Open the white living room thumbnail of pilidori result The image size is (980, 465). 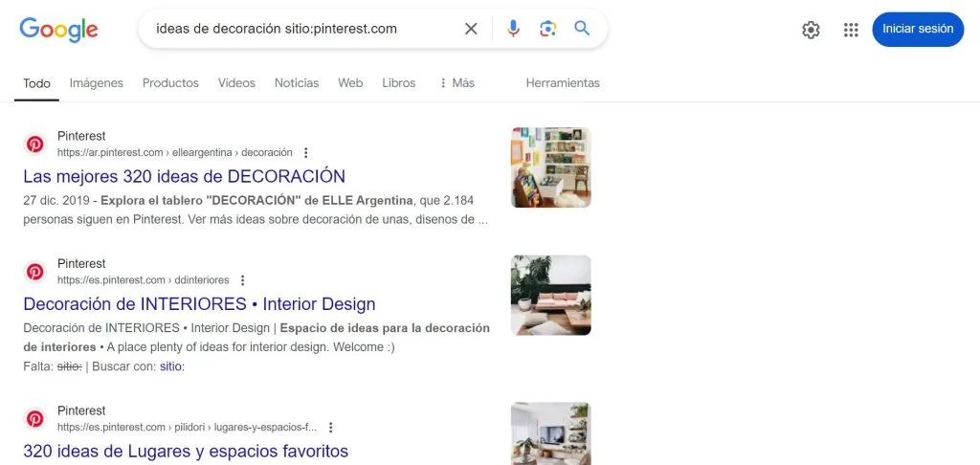[x=550, y=433]
